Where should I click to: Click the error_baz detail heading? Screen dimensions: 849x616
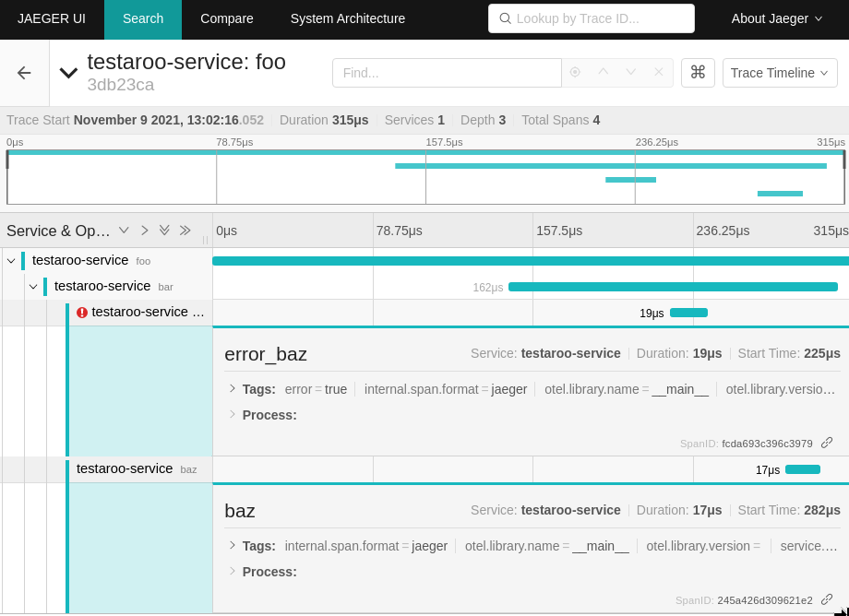click(x=266, y=354)
